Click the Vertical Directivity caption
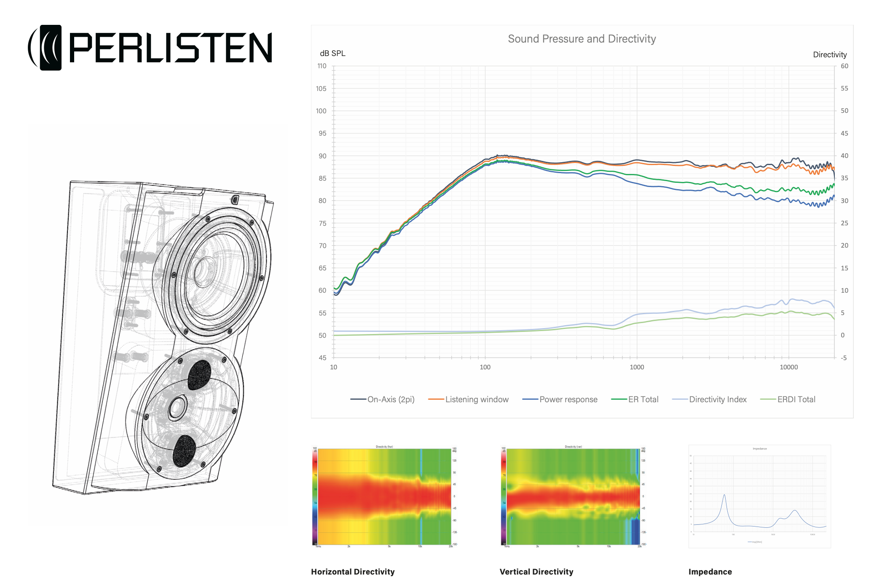Image resolution: width=874 pixels, height=588 pixels. [x=536, y=572]
